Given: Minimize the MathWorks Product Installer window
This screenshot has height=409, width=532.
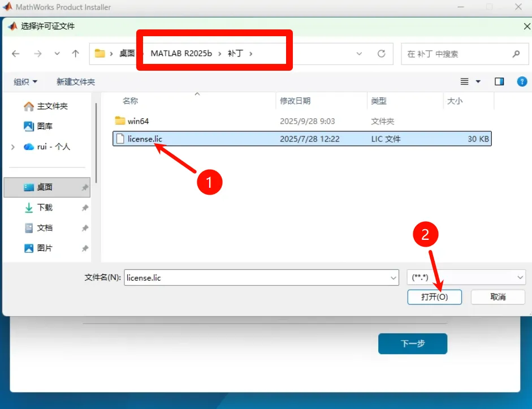Looking at the screenshot, I should [461, 7].
